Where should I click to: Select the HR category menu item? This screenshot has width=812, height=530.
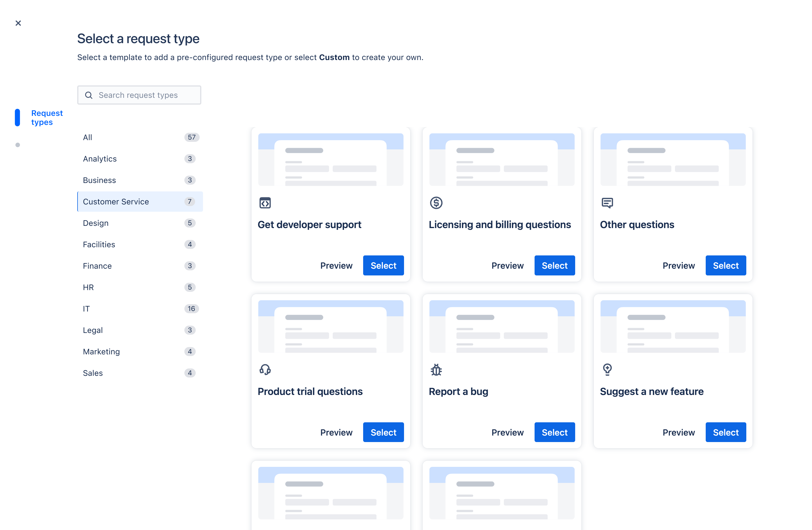(x=88, y=287)
